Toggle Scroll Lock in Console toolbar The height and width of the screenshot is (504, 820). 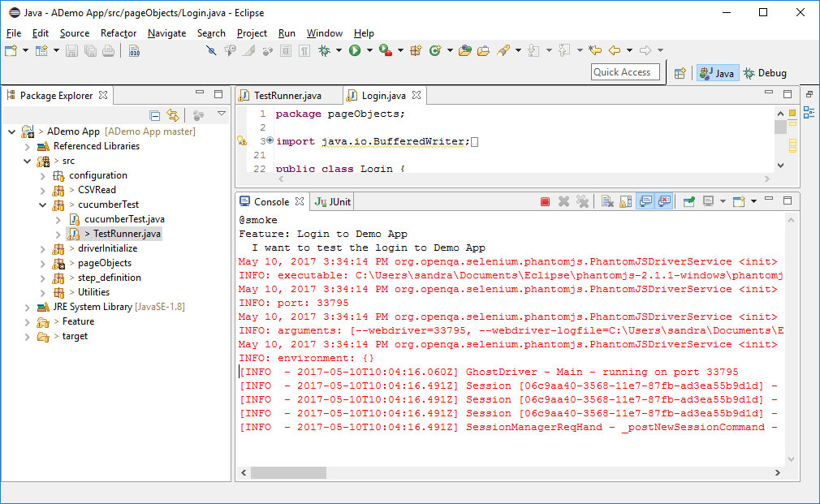[x=625, y=202]
